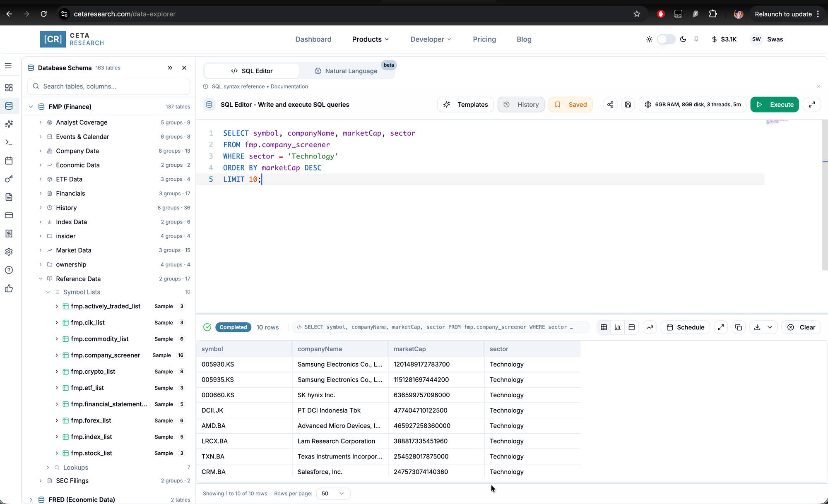Download the query results
This screenshot has width=828, height=504.
click(757, 327)
